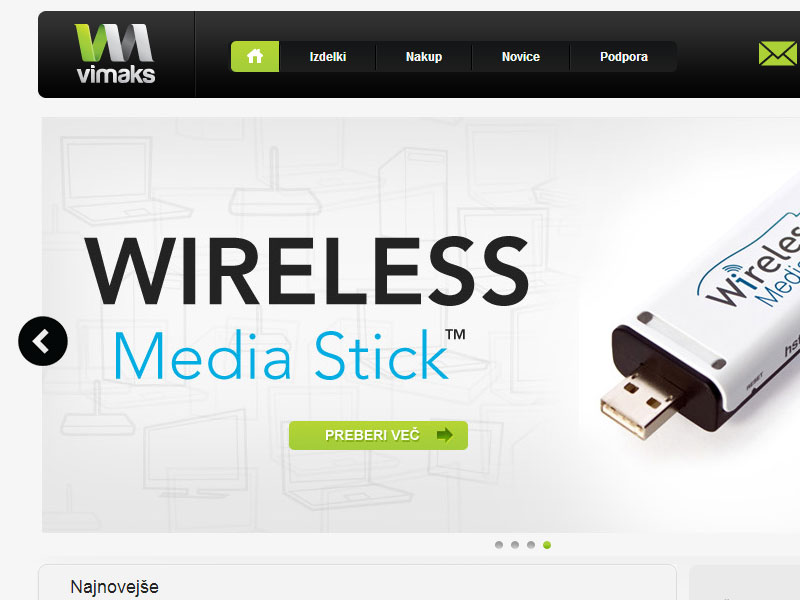The width and height of the screenshot is (800, 600).
Task: Select the third slider pagination dot
Action: click(531, 545)
